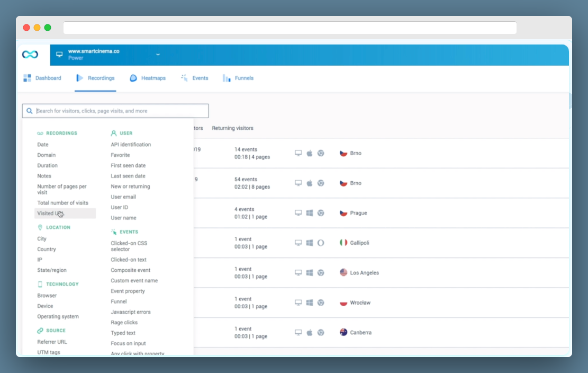
Task: Switch to the Recordings tab
Action: coord(96,78)
